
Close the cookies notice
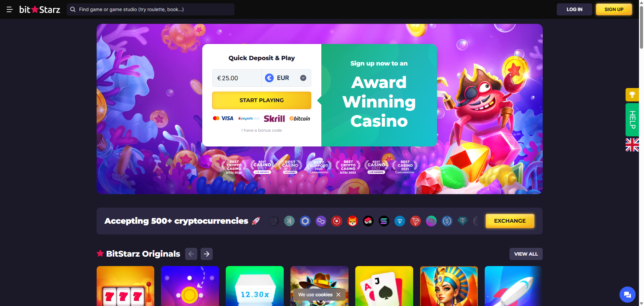click(x=338, y=295)
